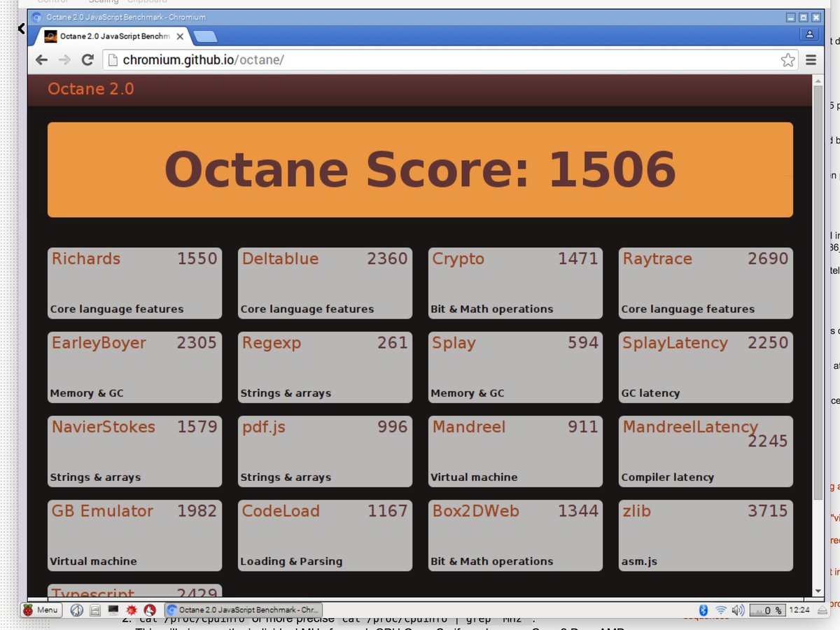Open the Bluetooth tray icon

coord(703,610)
